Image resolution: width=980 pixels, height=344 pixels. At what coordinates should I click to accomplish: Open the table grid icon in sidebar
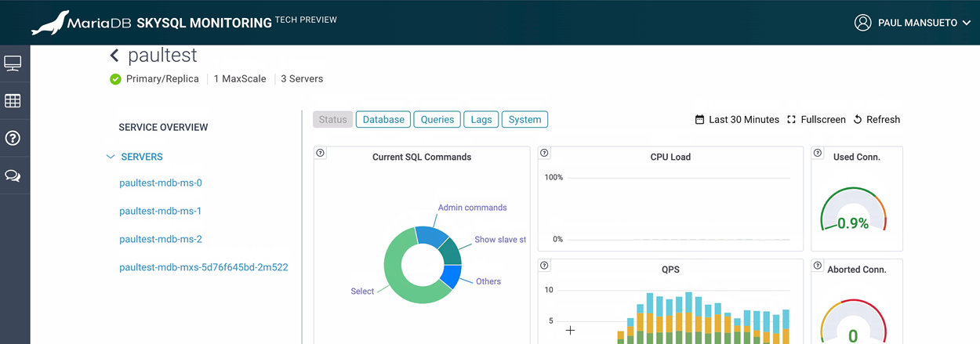13,101
